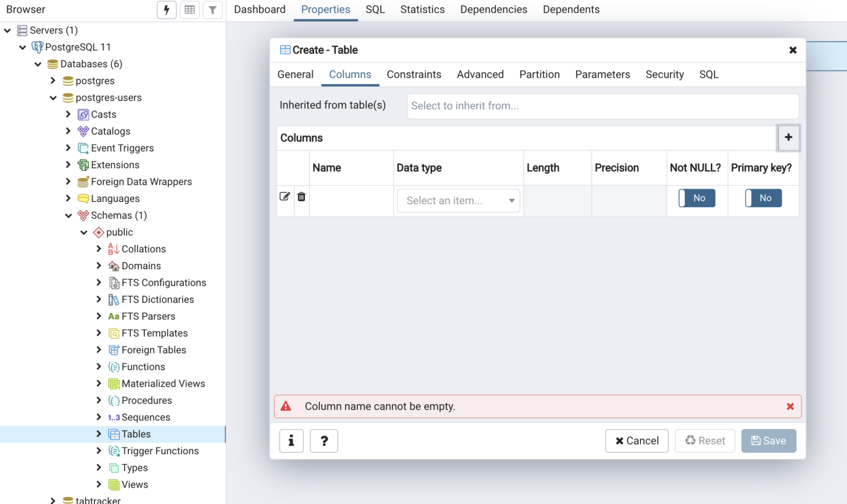
Task: Enable Not NULL for the column
Action: pyautogui.click(x=696, y=198)
